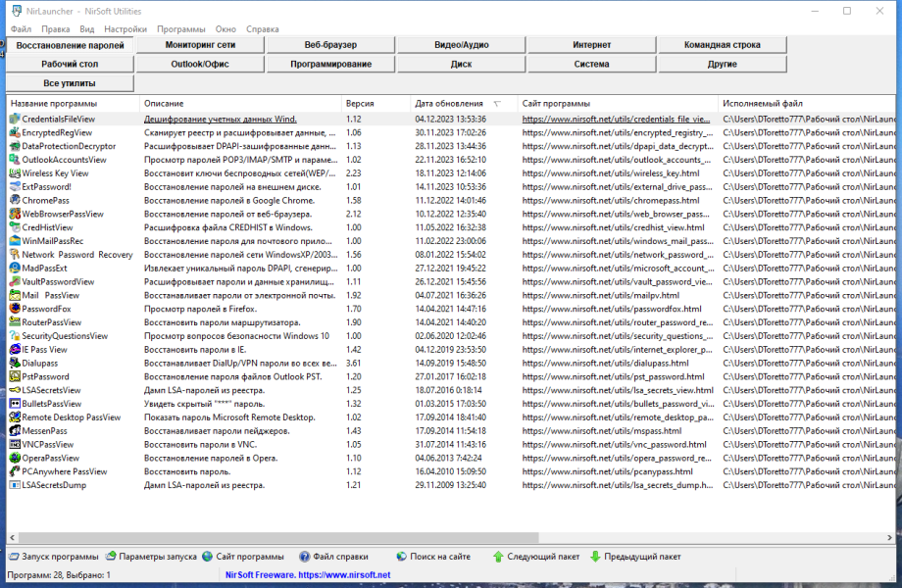Select the PasswordFox icon in list

click(15, 309)
